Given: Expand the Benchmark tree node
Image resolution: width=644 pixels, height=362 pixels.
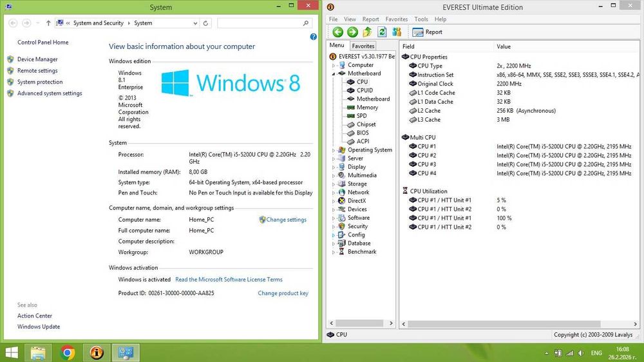Looking at the screenshot, I should tap(334, 252).
